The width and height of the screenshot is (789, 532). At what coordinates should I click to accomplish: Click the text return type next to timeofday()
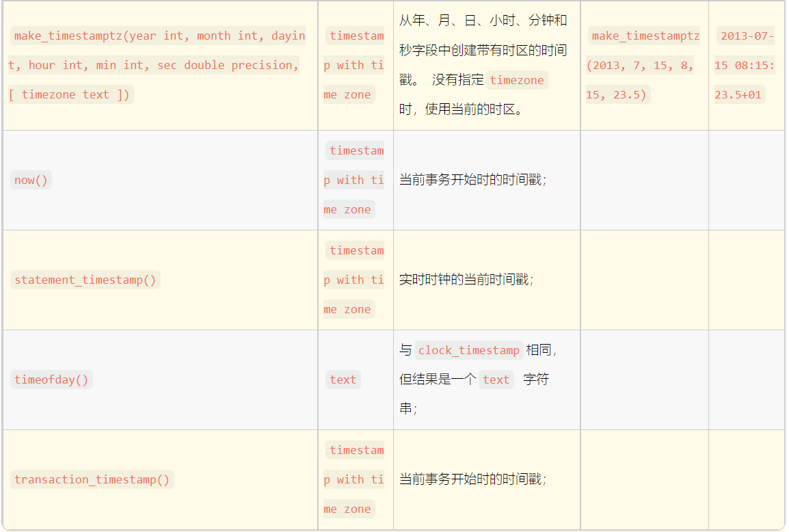click(343, 380)
